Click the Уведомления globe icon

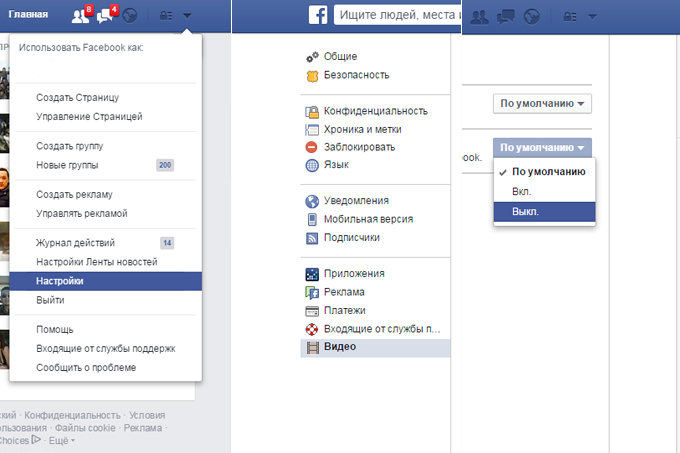(312, 201)
